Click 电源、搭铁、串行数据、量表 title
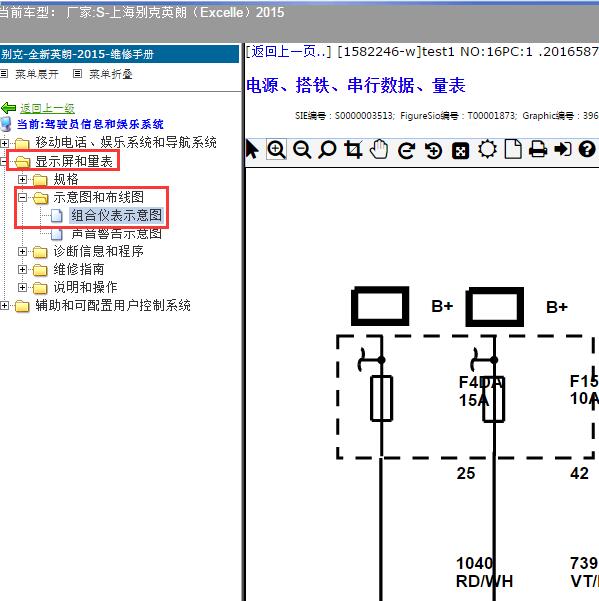Viewport: 599px width, 601px height. coord(356,85)
